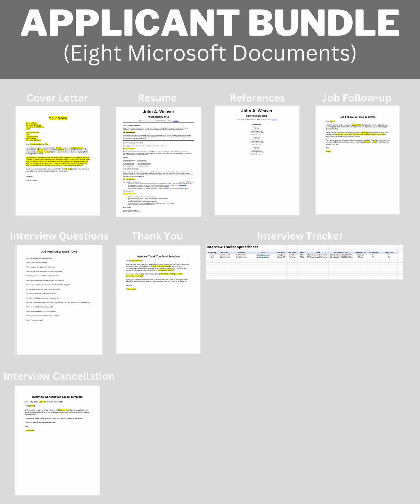
Task: Click the 'Chicago, IL' location cell
Action: [x=281, y=255]
